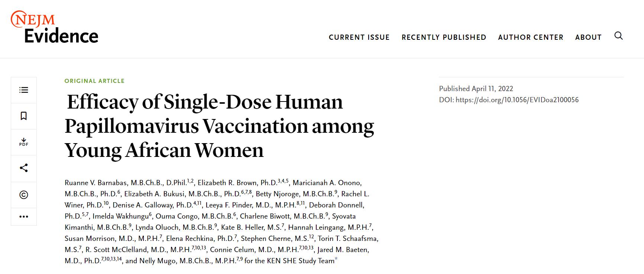Open the table of contents list icon

coord(24,90)
